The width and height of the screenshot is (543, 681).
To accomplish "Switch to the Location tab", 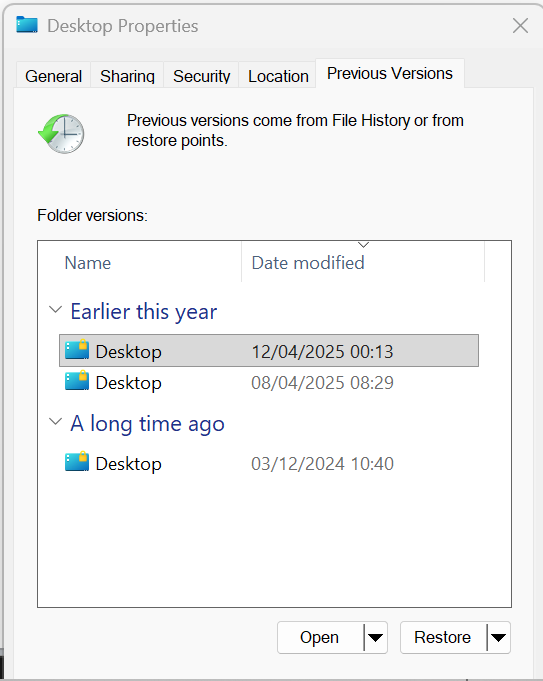I will point(278,76).
